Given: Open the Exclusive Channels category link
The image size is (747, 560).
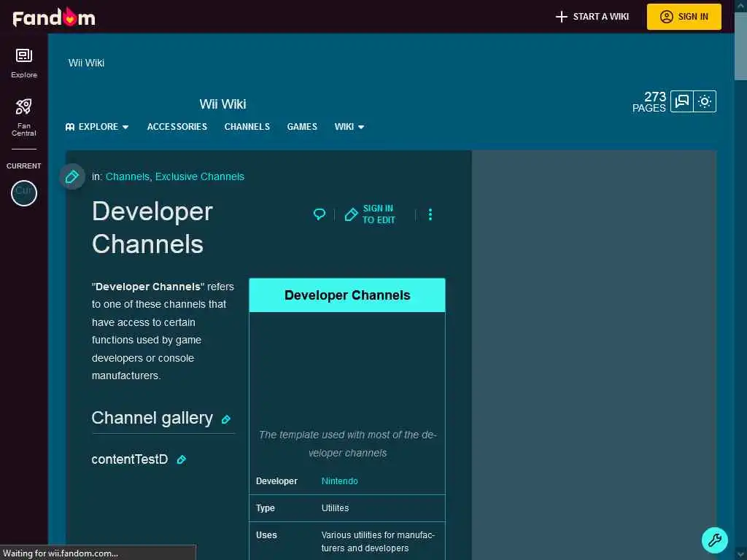Looking at the screenshot, I should [x=200, y=176].
